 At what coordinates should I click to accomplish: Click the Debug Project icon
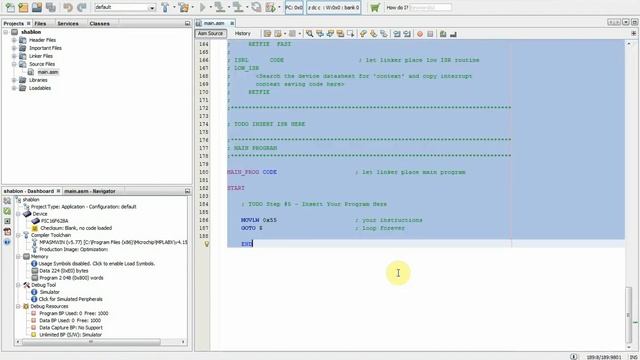pos(270,7)
